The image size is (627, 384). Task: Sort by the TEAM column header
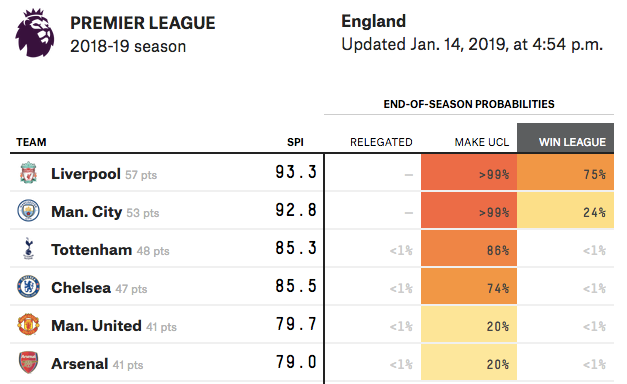(31, 142)
